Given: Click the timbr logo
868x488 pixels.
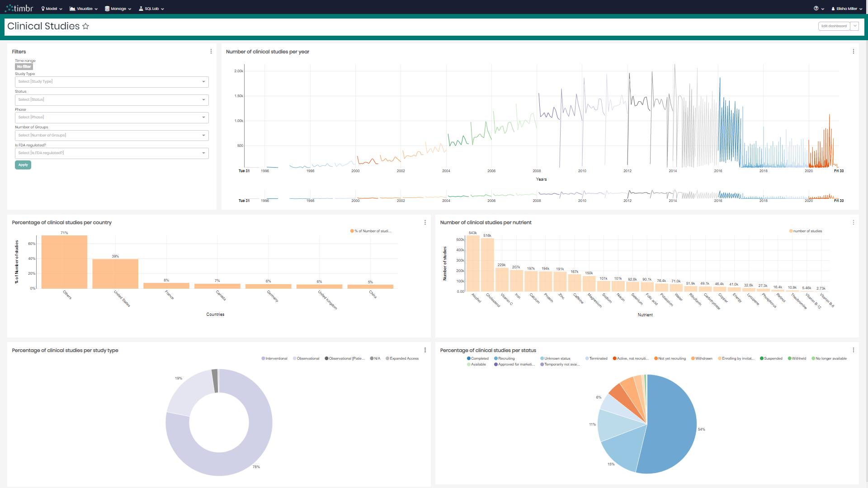Looking at the screenshot, I should [19, 8].
